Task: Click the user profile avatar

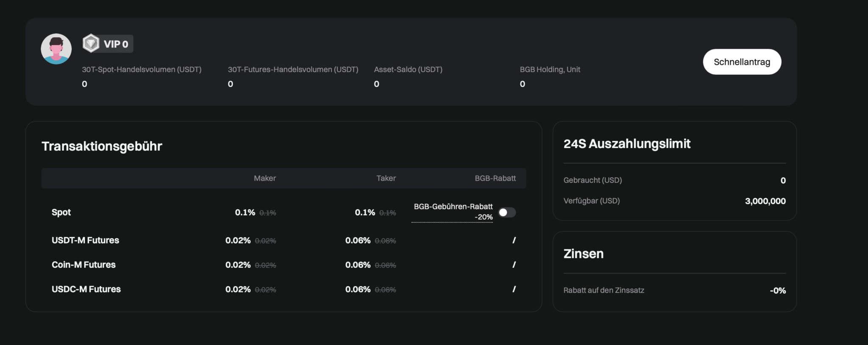Action: click(56, 49)
